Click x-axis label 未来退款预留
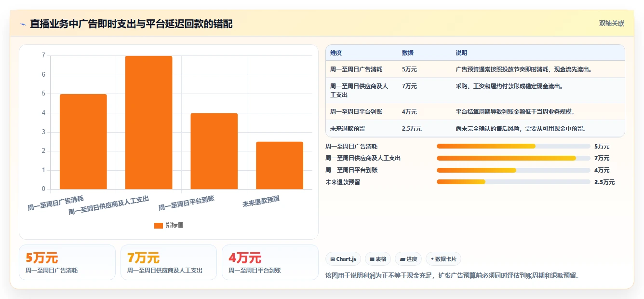The width and height of the screenshot is (644, 299). tap(261, 202)
